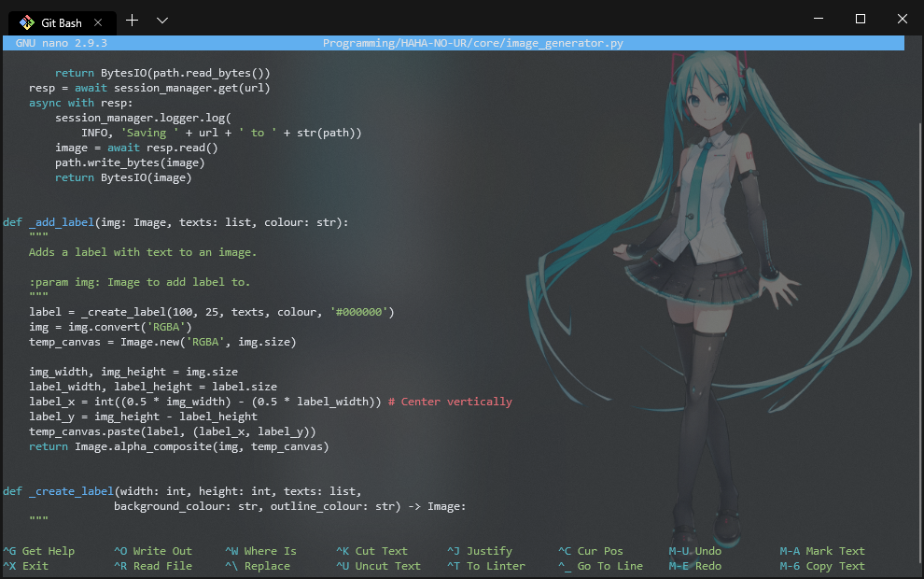Maximize the terminal window

pos(860,19)
